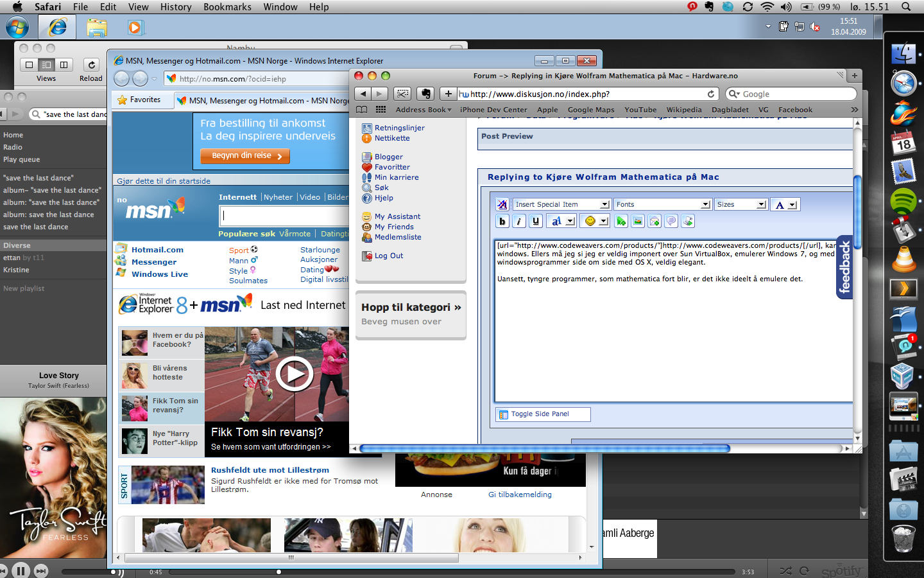Toggle italic formatting in reply editor

(x=519, y=221)
